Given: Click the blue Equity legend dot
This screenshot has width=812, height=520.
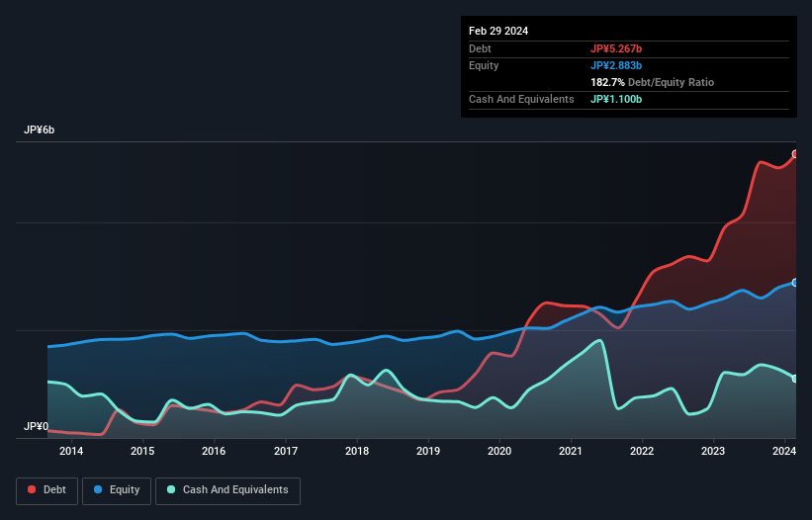Looking at the screenshot, I should point(98,489).
